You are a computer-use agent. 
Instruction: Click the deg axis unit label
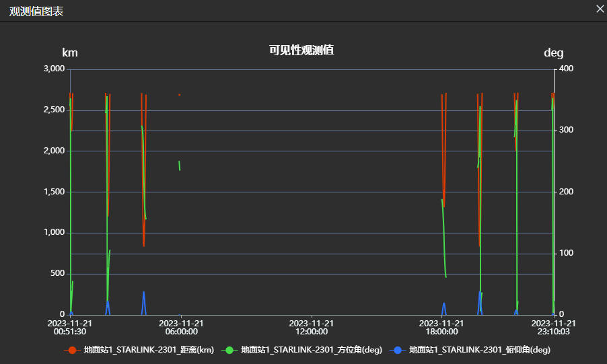click(553, 52)
